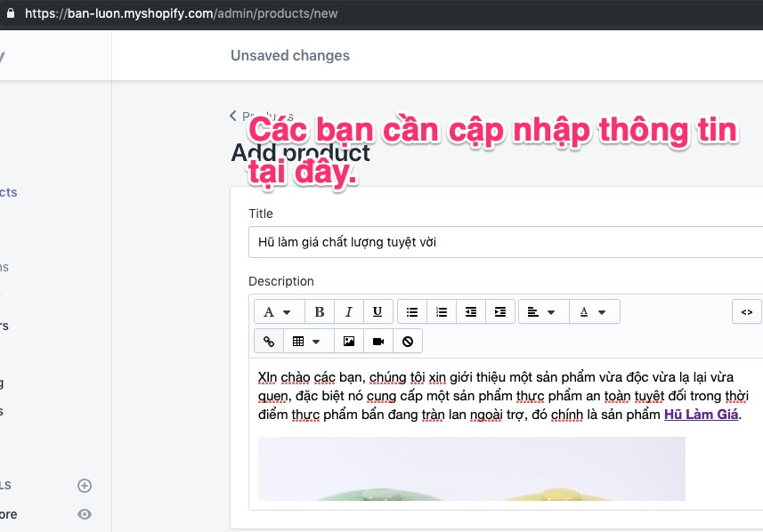Apply a bulleted list to the description

(410, 311)
